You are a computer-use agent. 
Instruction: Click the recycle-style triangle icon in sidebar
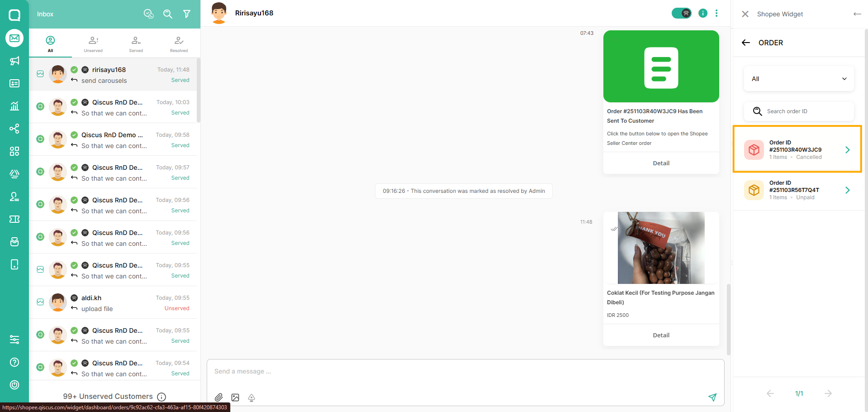[x=14, y=174]
